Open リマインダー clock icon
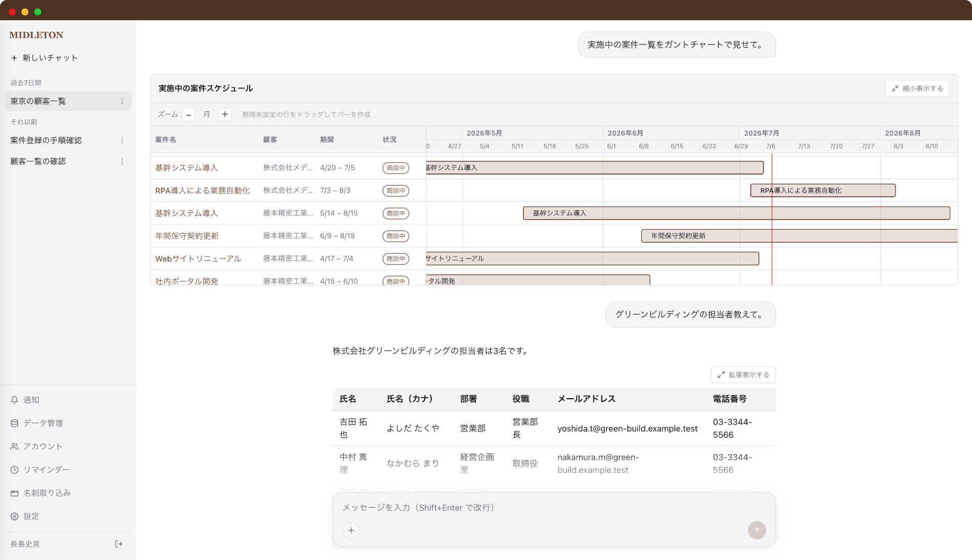The width and height of the screenshot is (972, 560). [15, 469]
